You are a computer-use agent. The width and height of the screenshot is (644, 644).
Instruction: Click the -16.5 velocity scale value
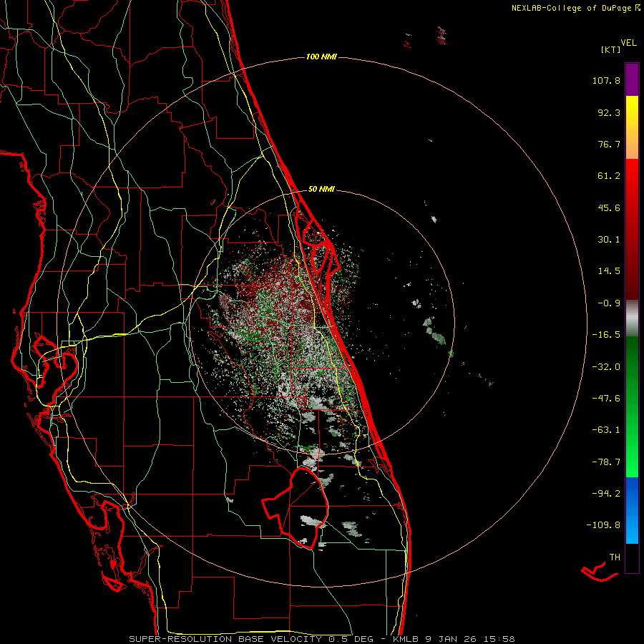(606, 335)
